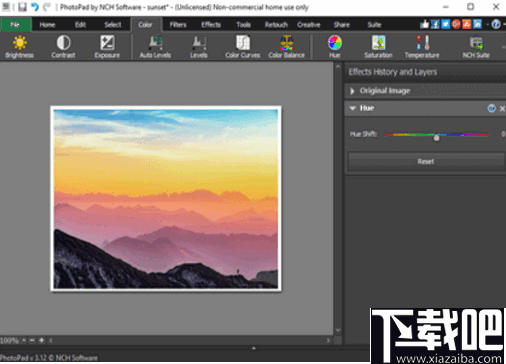Click the Hue Shift slider handle
The image size is (506, 364).
[436, 137]
